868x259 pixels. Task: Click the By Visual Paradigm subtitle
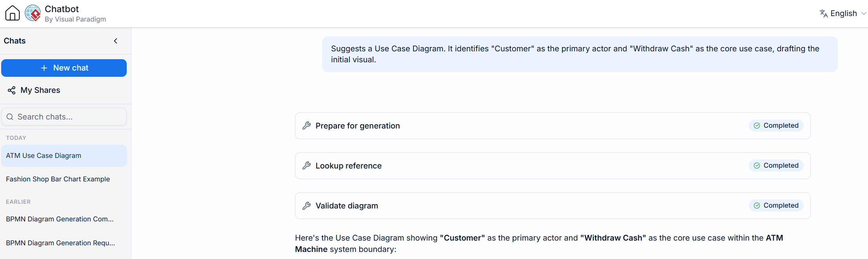coord(75,19)
